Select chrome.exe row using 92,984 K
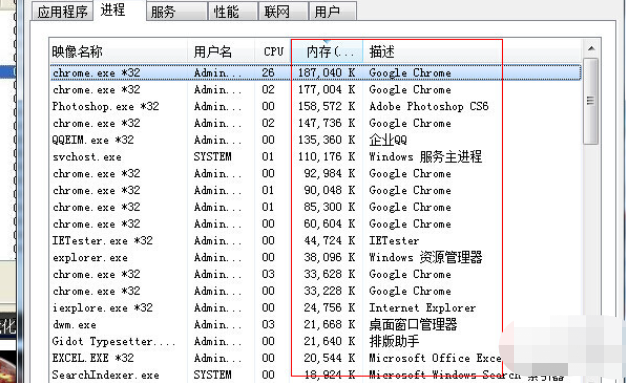The height and width of the screenshot is (383, 626). pos(315,173)
